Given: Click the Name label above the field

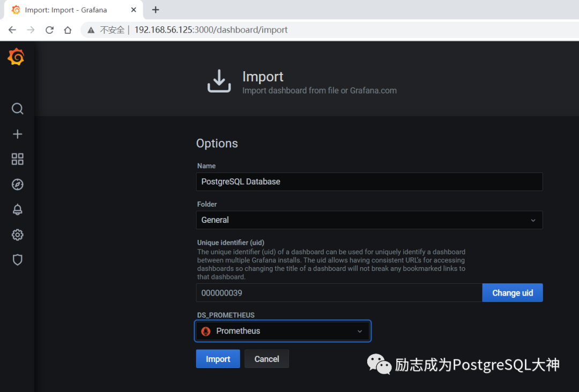Looking at the screenshot, I should [x=206, y=166].
